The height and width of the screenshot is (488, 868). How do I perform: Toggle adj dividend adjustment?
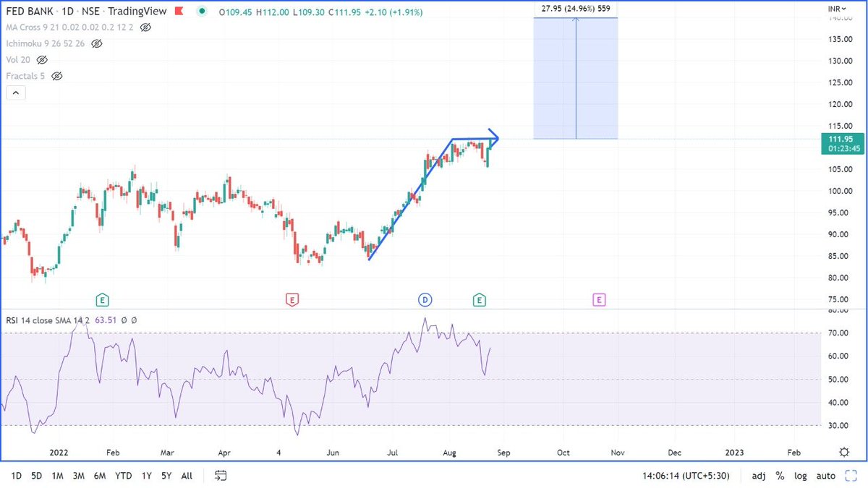coord(759,476)
